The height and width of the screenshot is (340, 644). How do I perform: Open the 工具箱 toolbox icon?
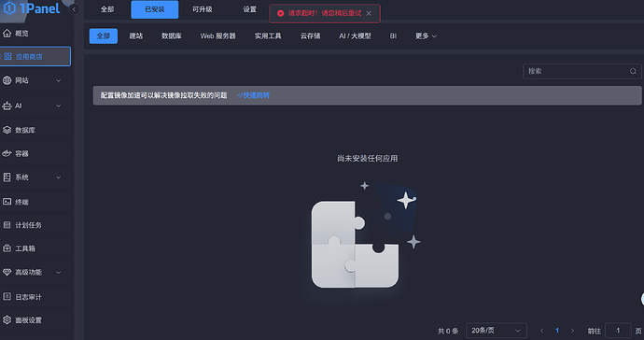[7, 248]
